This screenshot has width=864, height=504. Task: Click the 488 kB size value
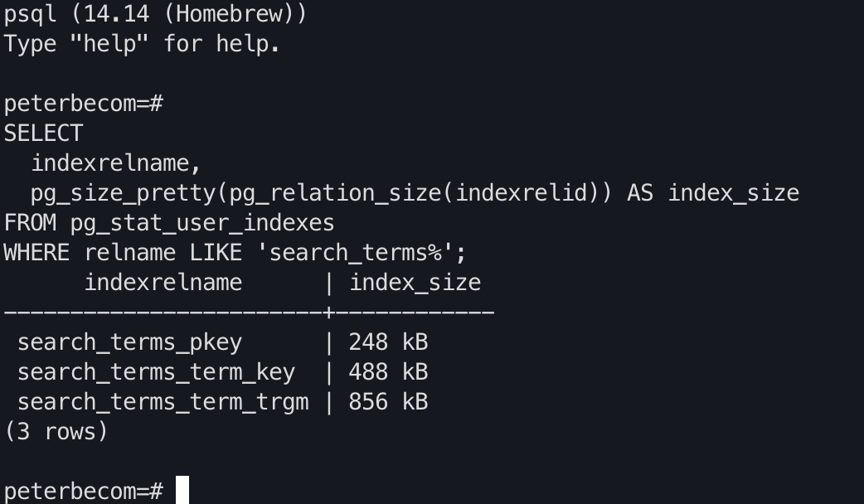[x=388, y=372]
